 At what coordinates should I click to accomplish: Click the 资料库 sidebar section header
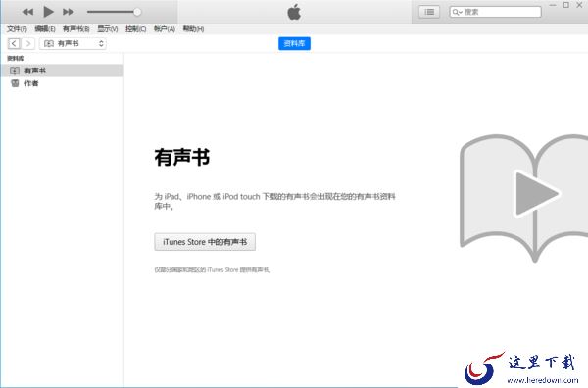16,58
